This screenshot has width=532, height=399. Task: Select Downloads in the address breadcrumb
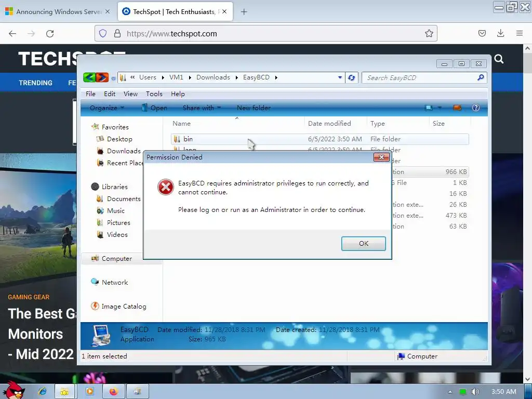pos(213,77)
